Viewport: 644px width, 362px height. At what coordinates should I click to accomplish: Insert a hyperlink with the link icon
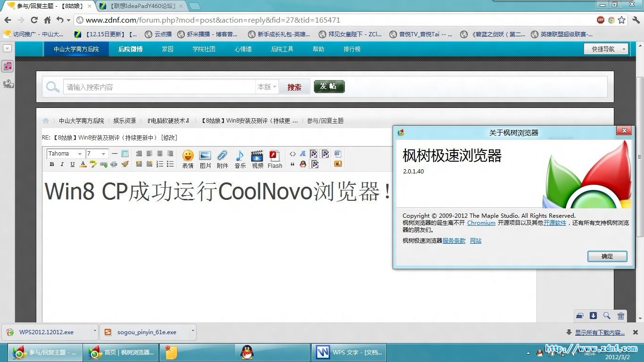pyautogui.click(x=104, y=165)
